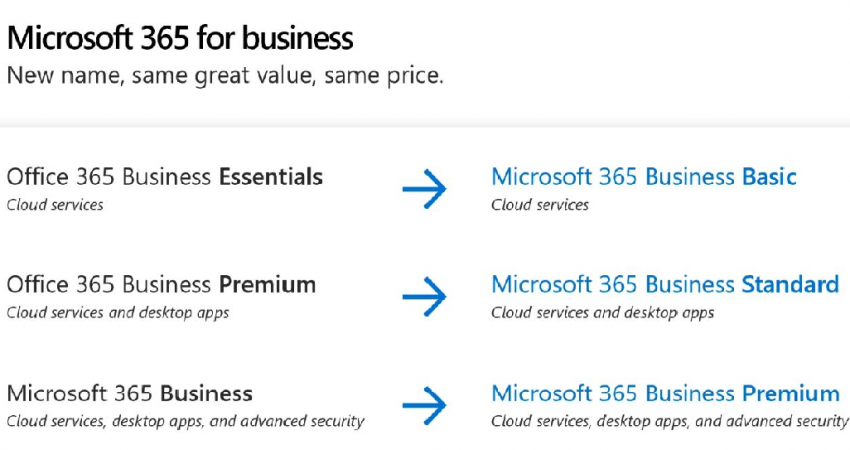Open the Microsoft 365 Business Standard link
Viewport: 850px width, 450px height.
point(664,285)
